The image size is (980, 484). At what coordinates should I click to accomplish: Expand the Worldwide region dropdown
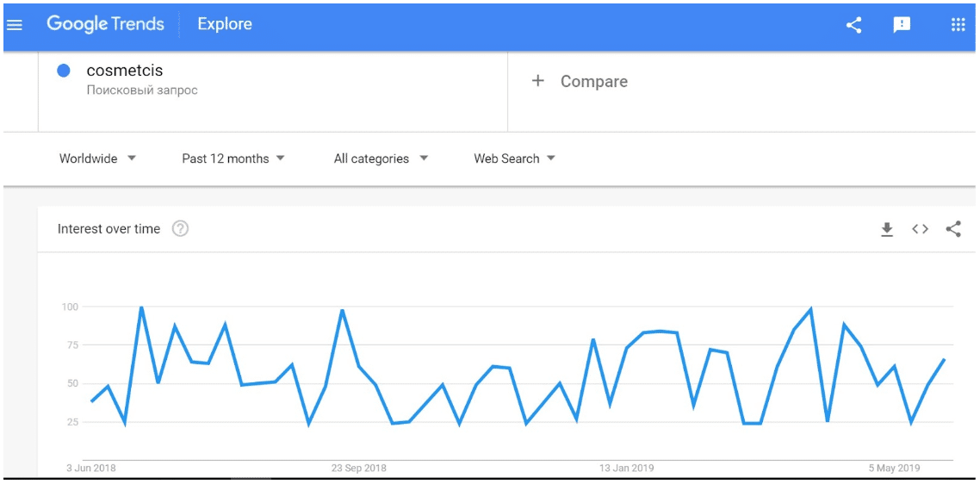[97, 158]
